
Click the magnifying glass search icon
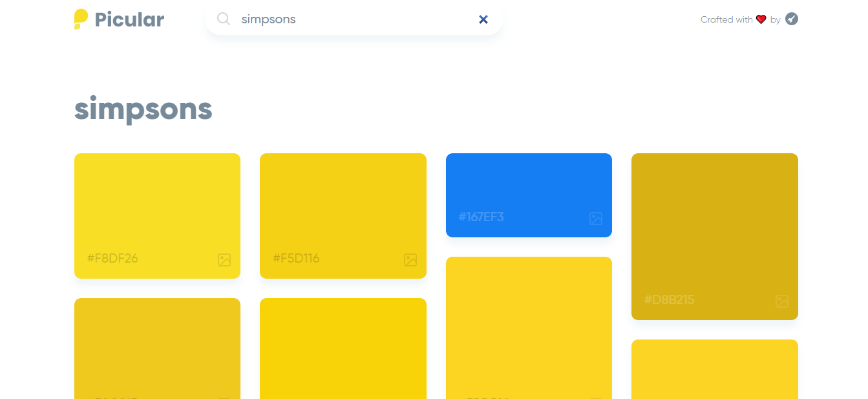pyautogui.click(x=224, y=19)
